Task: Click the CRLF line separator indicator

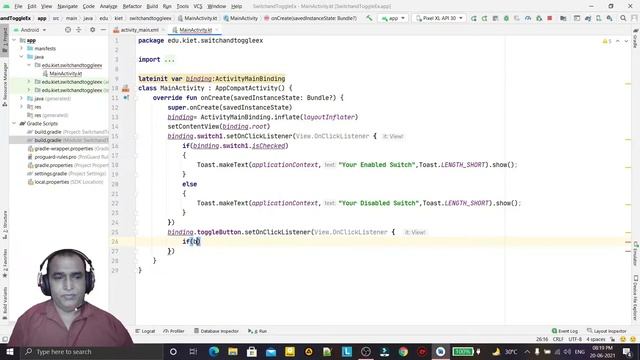Action: click(558, 339)
